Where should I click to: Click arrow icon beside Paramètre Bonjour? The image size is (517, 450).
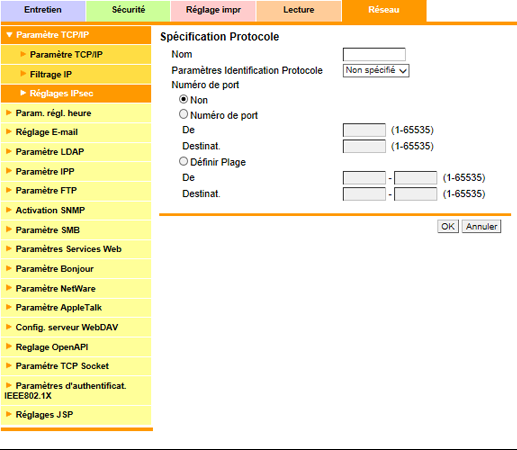pyautogui.click(x=9, y=268)
